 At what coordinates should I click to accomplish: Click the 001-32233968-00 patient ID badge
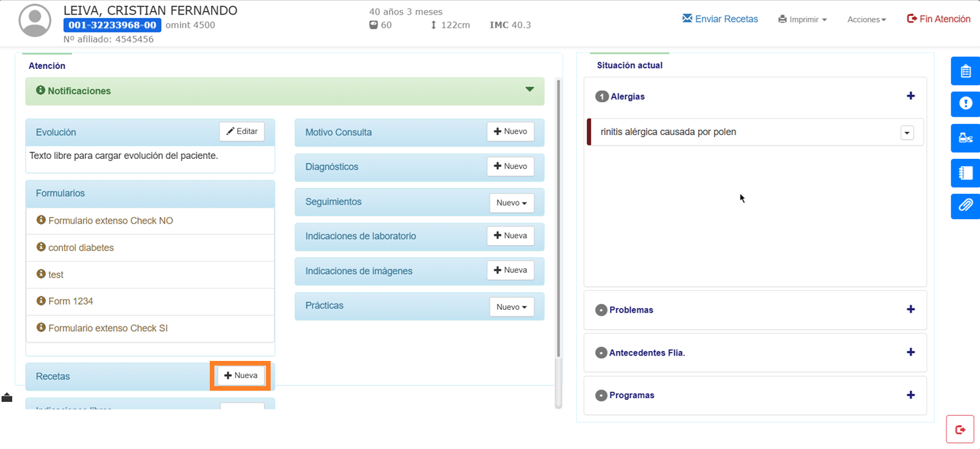point(112,25)
